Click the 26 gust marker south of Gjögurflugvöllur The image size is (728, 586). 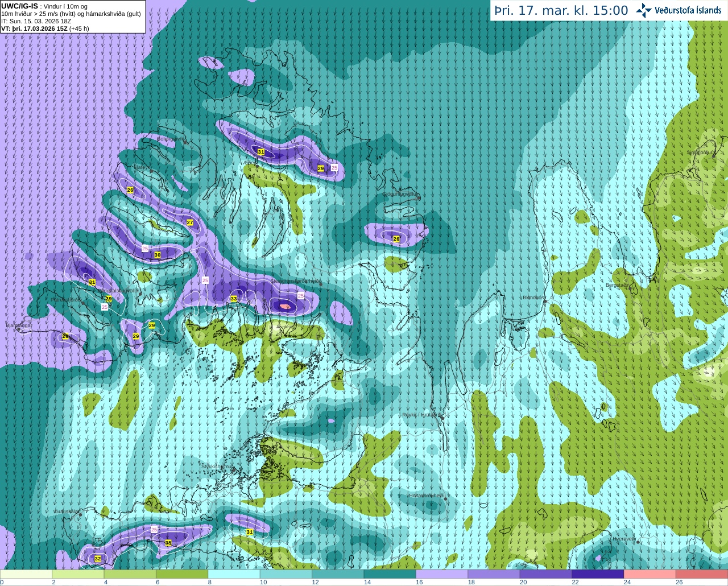(x=396, y=239)
